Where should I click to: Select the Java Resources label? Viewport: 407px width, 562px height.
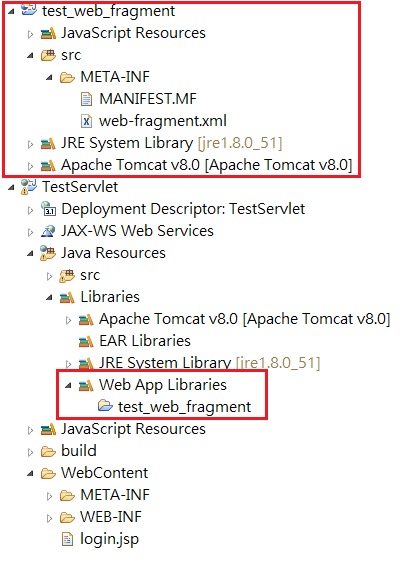coord(113,253)
